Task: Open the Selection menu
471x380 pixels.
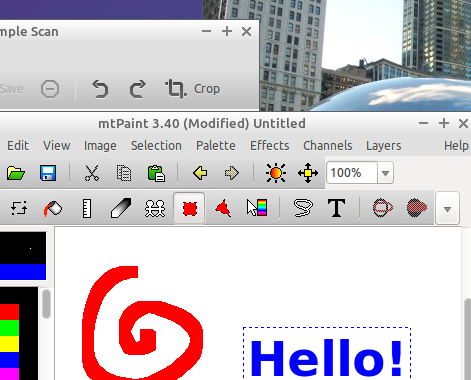Action: [156, 146]
